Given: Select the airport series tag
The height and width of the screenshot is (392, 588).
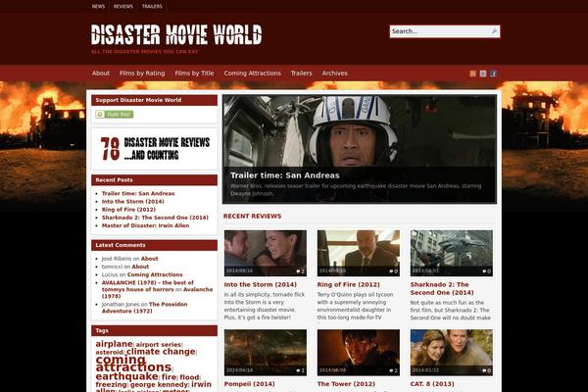Looking at the screenshot, I should click(158, 345).
